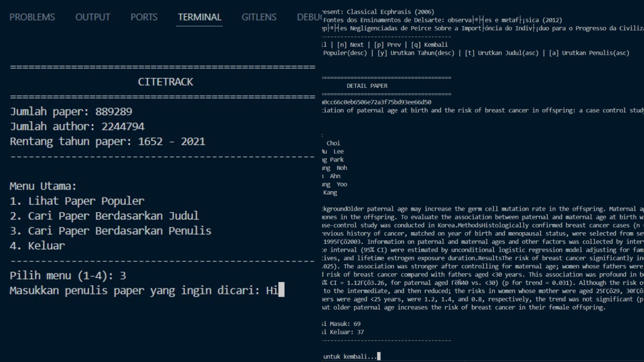Viewport: 644px width, 362px height.
Task: Click '[y] Urutkan Tahun(desc)' option
Action: click(416, 53)
